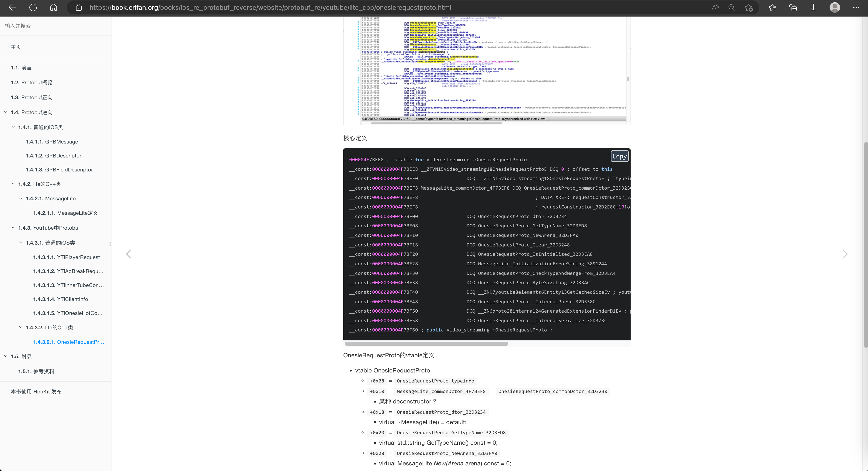Click the zoom out magnifier icon
The height and width of the screenshot is (471, 868).
[732, 7]
